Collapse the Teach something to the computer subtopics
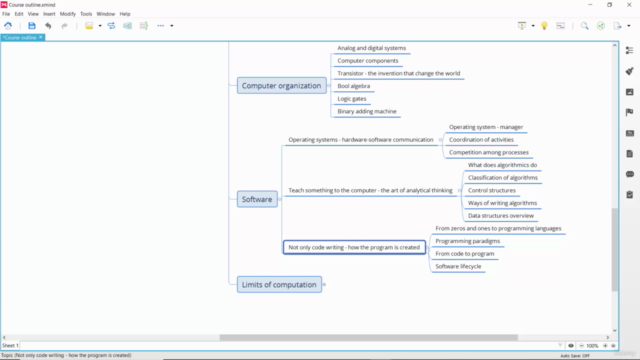The width and height of the screenshot is (640, 360). (x=459, y=190)
